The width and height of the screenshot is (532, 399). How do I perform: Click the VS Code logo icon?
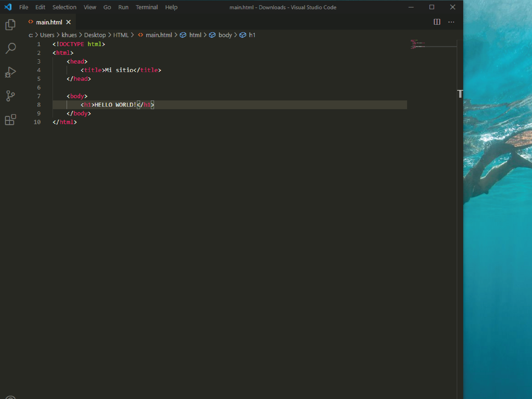point(8,7)
